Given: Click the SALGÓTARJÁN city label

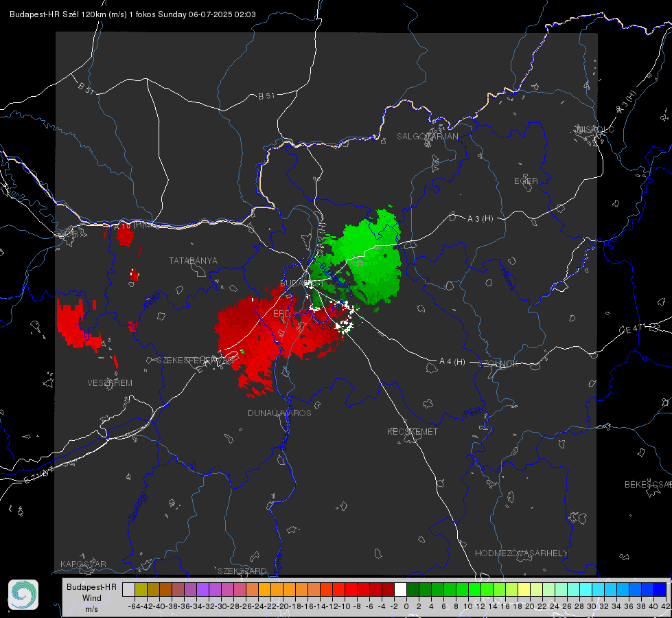Looking at the screenshot, I should point(427,136).
